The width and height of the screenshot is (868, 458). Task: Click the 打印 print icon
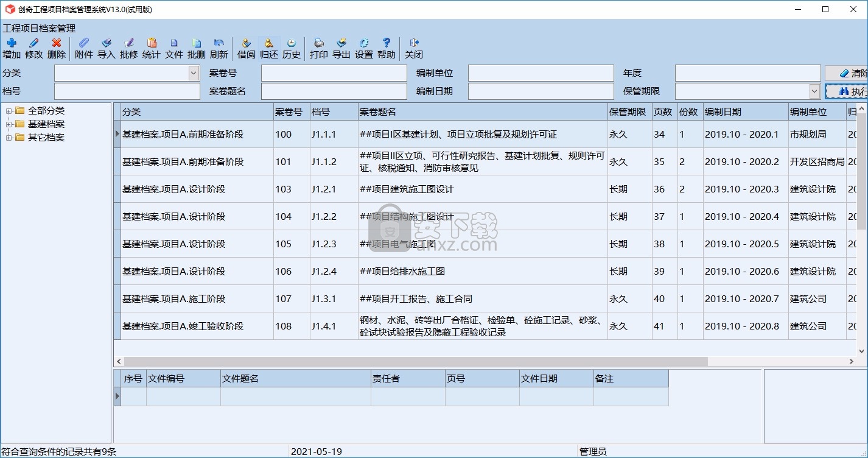[x=319, y=48]
